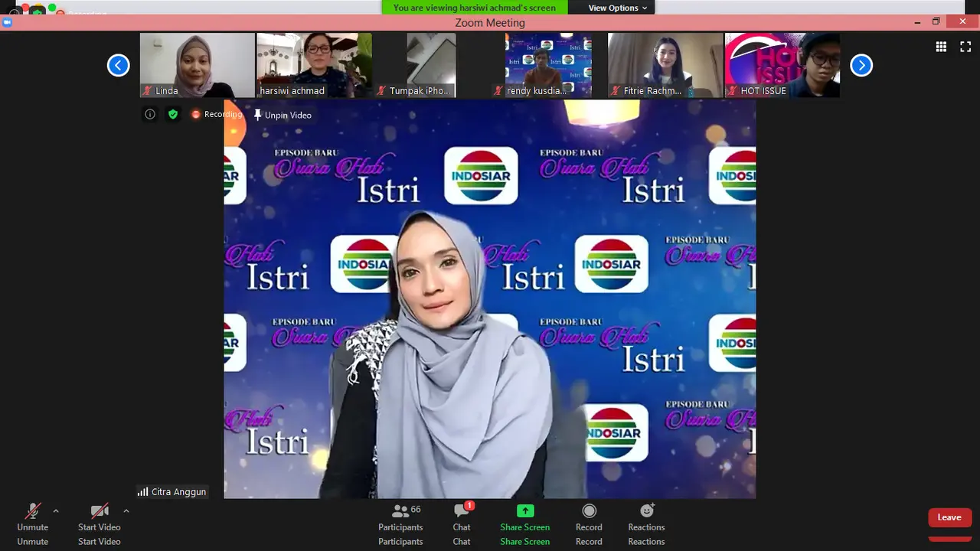This screenshot has height=551, width=980.
Task: Click the screen sharing notification banner
Action: tap(475, 8)
